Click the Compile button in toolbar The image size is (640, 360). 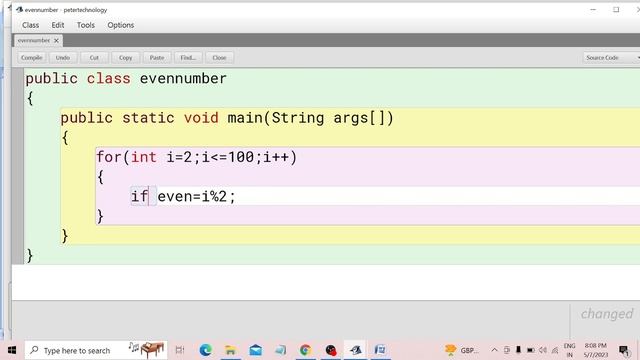click(x=31, y=58)
